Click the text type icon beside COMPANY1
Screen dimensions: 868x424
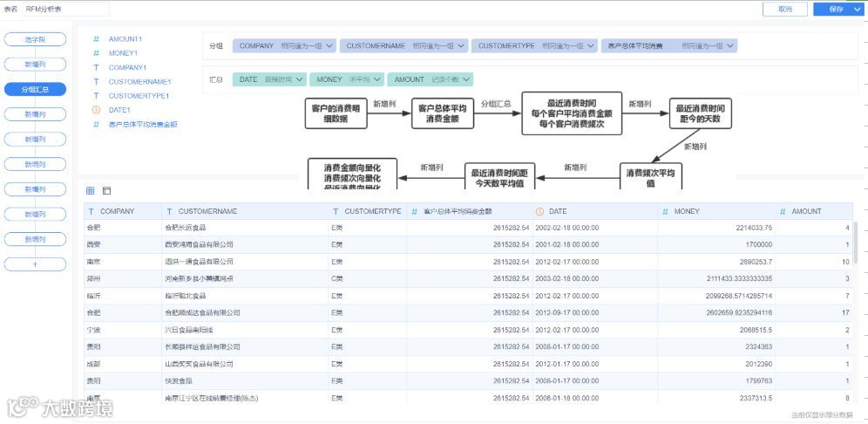pos(97,68)
